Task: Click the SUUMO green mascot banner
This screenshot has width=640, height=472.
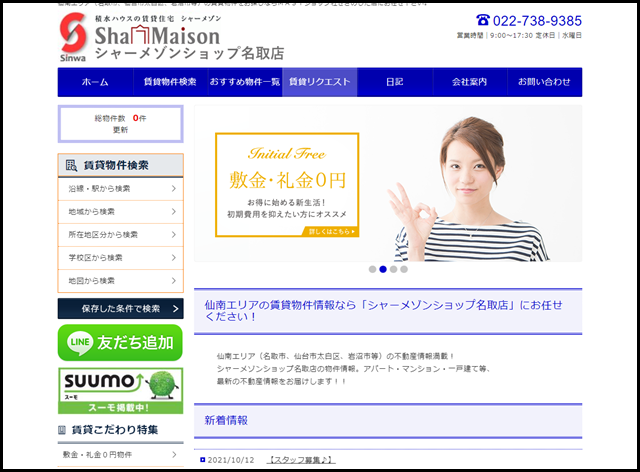Action: pyautogui.click(x=120, y=391)
